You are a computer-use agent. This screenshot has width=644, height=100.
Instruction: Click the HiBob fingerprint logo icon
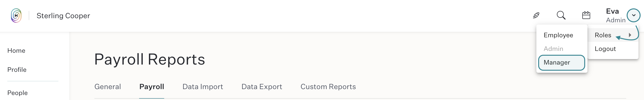(x=16, y=15)
